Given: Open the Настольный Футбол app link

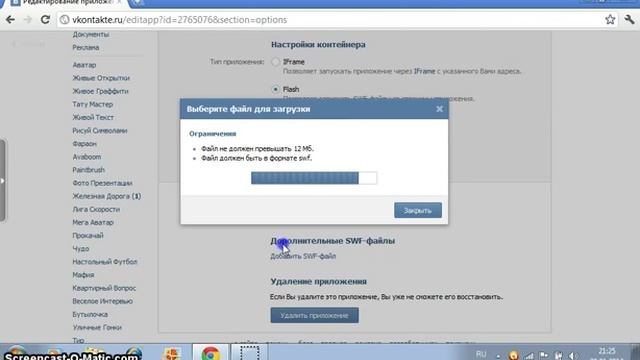Looking at the screenshot, I should click(104, 262).
